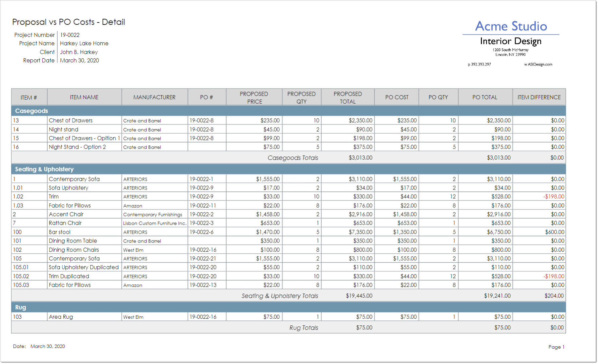Select project name Harkey Lake Home

[84, 43]
